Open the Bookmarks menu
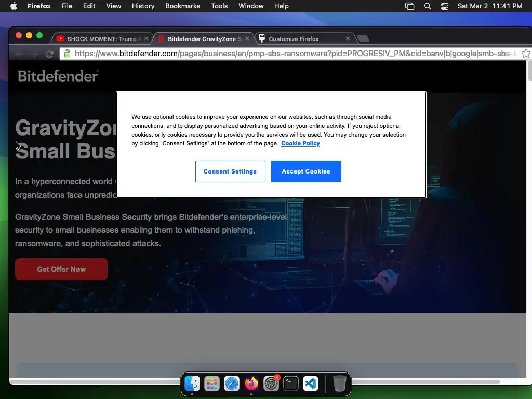The width and height of the screenshot is (532, 399). 182,6
